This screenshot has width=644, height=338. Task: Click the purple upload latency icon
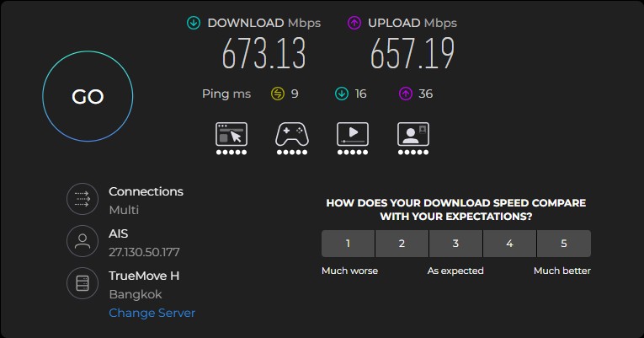[406, 94]
